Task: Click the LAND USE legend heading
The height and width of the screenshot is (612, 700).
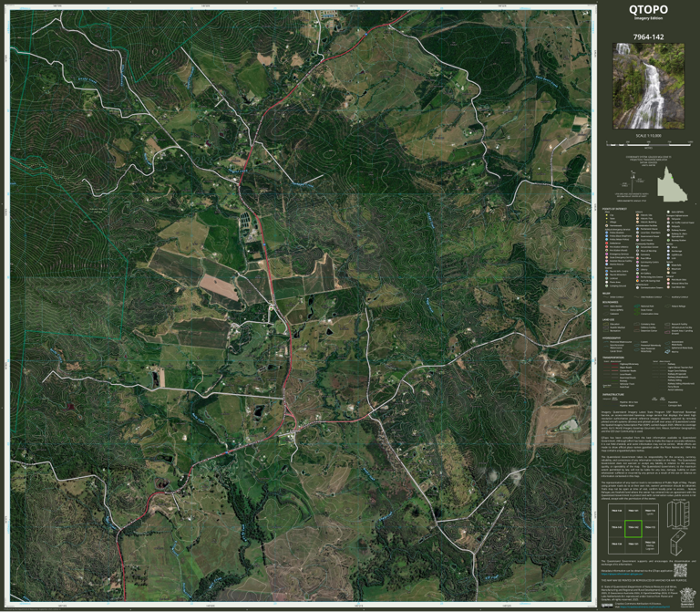Action: [609, 320]
